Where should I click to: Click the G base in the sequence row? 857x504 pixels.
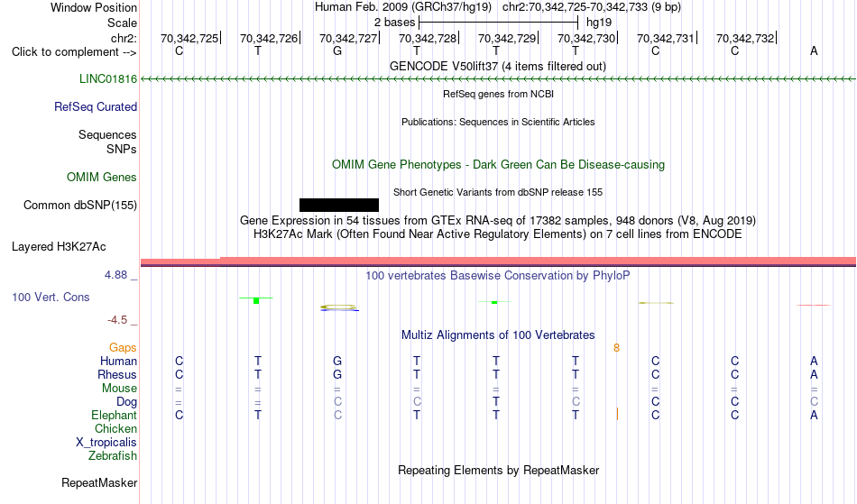pyautogui.click(x=337, y=50)
